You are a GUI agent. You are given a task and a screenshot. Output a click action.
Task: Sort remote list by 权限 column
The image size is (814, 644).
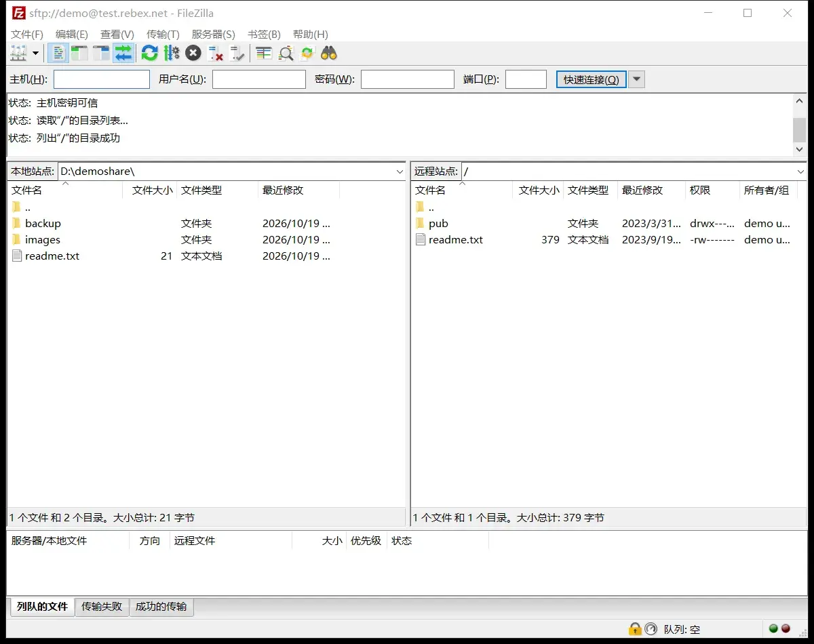712,190
